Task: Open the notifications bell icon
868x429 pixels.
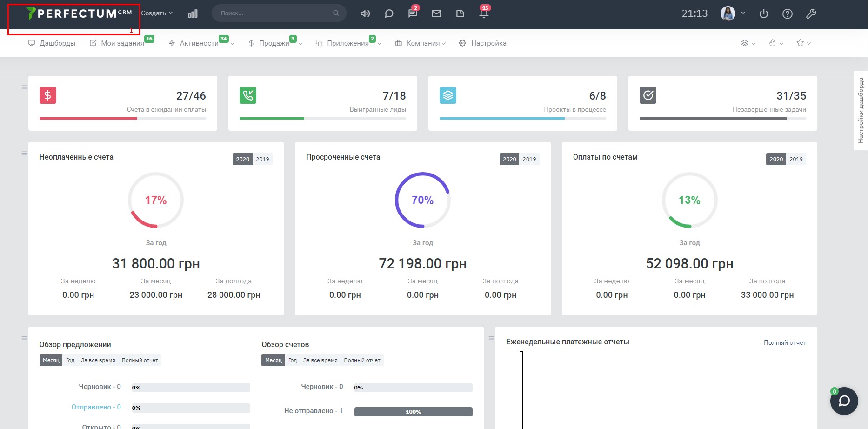Action: [484, 13]
